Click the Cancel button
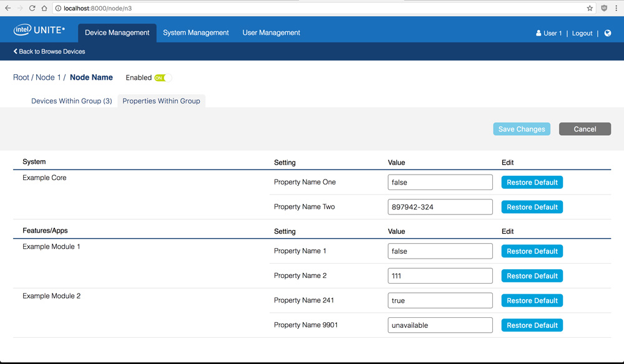Viewport: 624px width, 364px height. [585, 129]
